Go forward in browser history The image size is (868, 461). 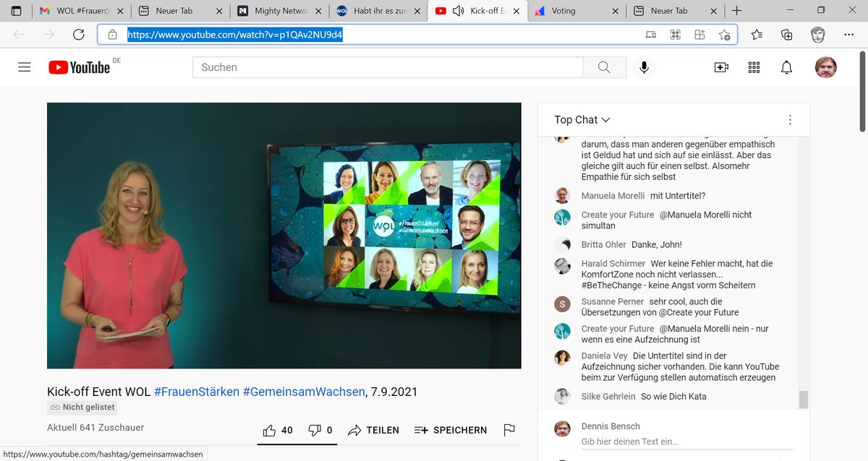pyautogui.click(x=48, y=35)
